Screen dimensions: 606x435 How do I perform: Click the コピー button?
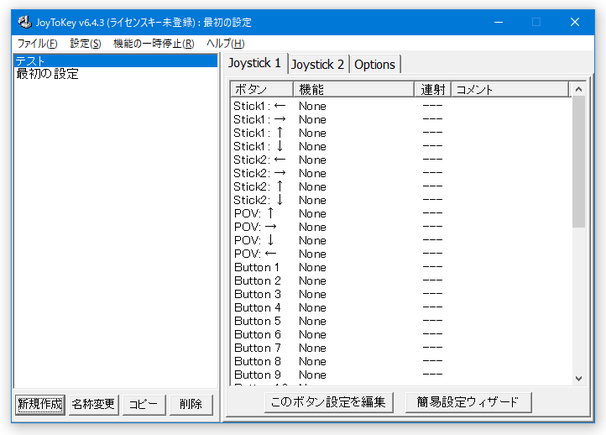point(143,404)
